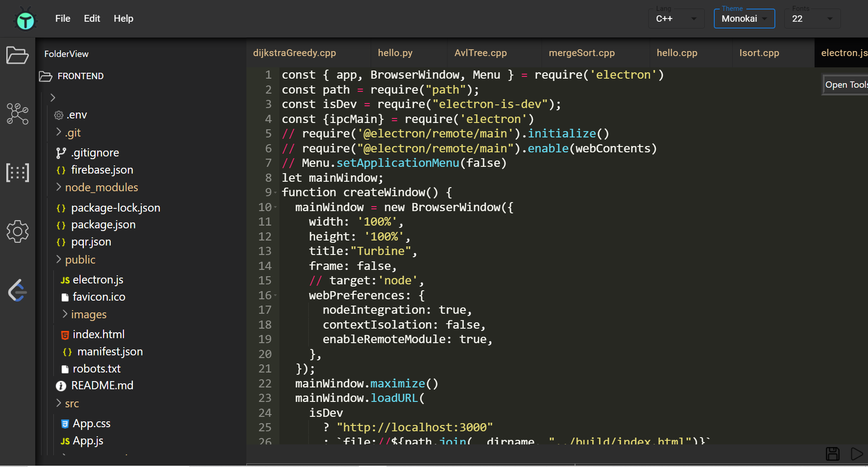868x467 pixels.
Task: Expand the node_modules folder
Action: [59, 187]
